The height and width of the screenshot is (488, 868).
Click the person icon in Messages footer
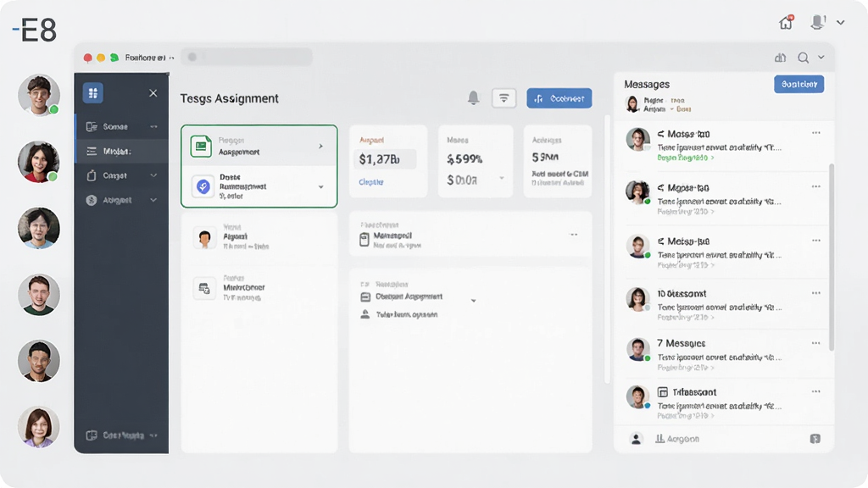coord(636,439)
